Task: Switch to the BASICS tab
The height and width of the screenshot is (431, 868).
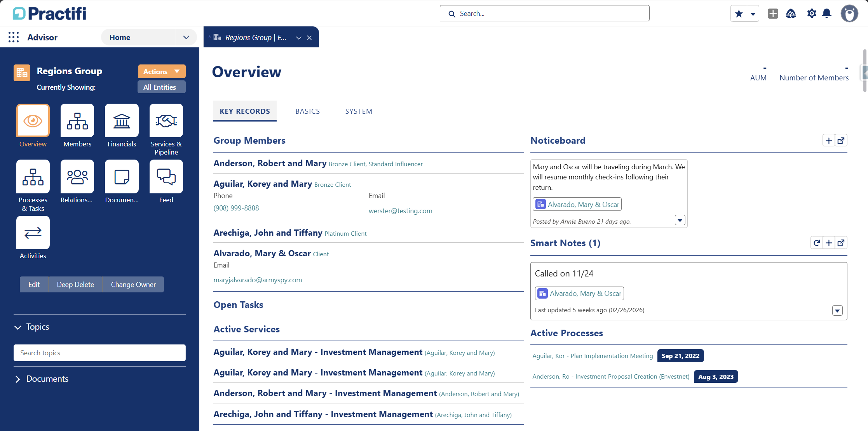Action: click(308, 111)
